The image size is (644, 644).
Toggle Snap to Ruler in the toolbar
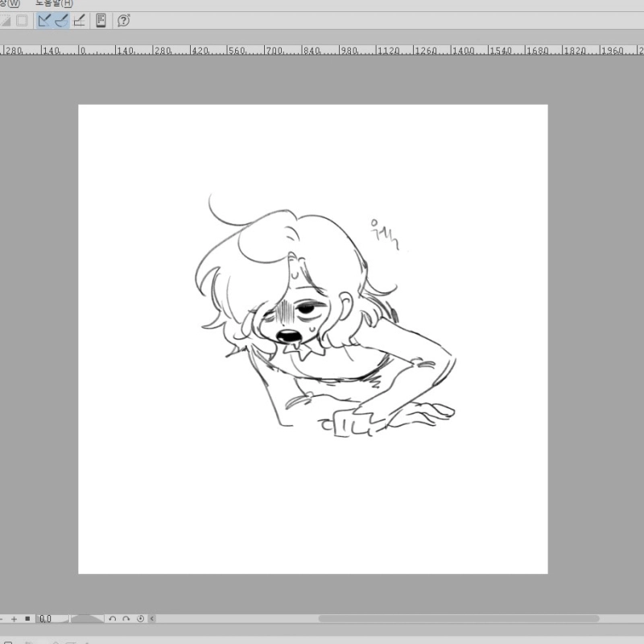point(44,21)
